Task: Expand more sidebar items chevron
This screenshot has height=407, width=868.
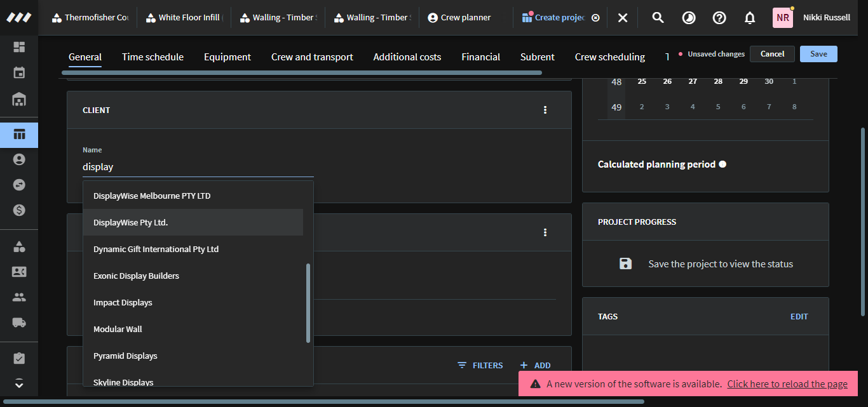Action: pyautogui.click(x=19, y=384)
